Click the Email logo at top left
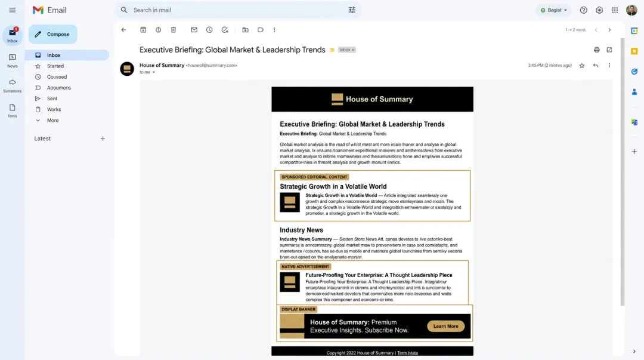Viewport: 644px width, 360px height. [49, 10]
